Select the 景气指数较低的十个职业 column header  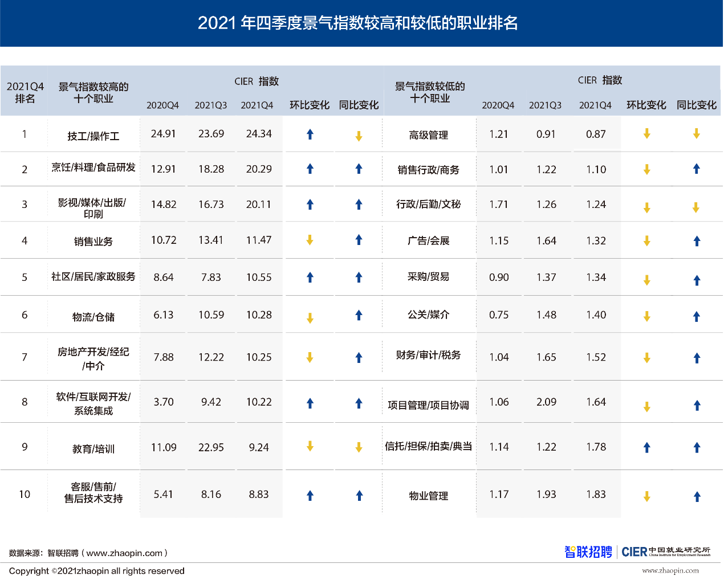point(430,92)
